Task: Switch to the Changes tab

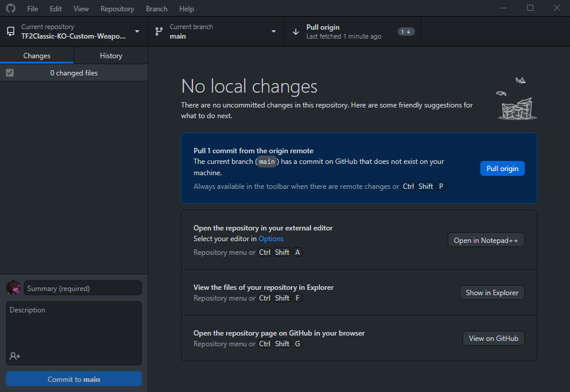Action: (x=37, y=56)
